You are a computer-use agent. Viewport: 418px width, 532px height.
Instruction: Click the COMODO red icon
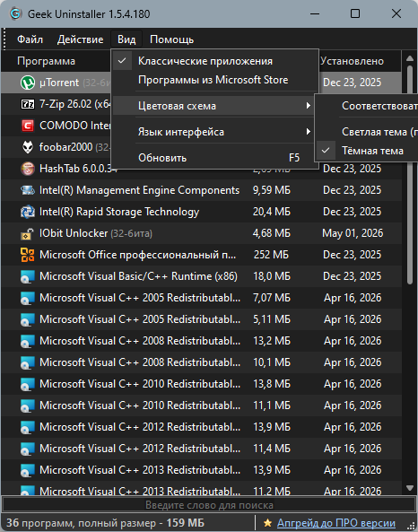pos(28,126)
